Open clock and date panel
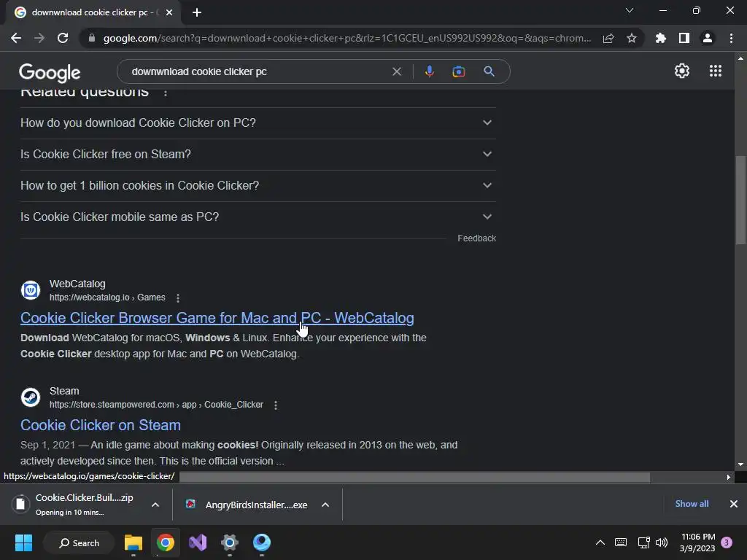The image size is (747, 560). (697, 542)
